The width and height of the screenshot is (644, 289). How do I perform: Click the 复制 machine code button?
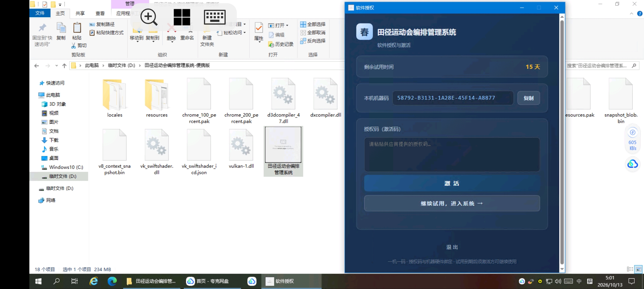click(x=528, y=98)
